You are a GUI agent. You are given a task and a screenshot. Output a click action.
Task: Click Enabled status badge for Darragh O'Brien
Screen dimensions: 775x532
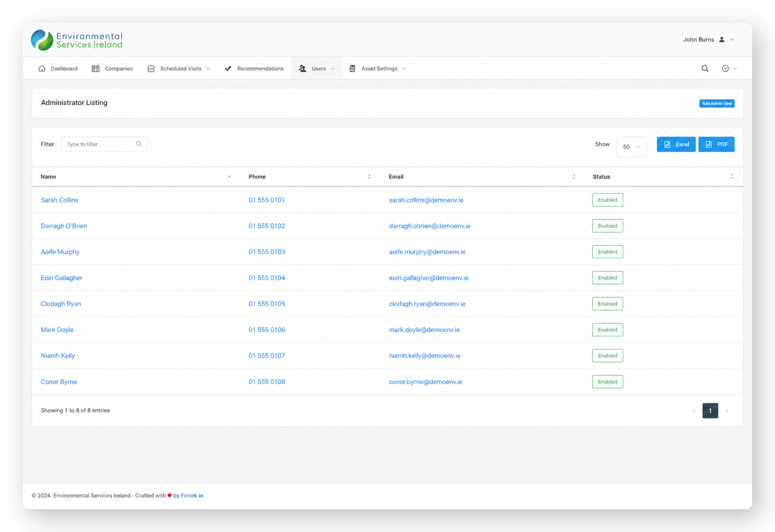pos(607,226)
